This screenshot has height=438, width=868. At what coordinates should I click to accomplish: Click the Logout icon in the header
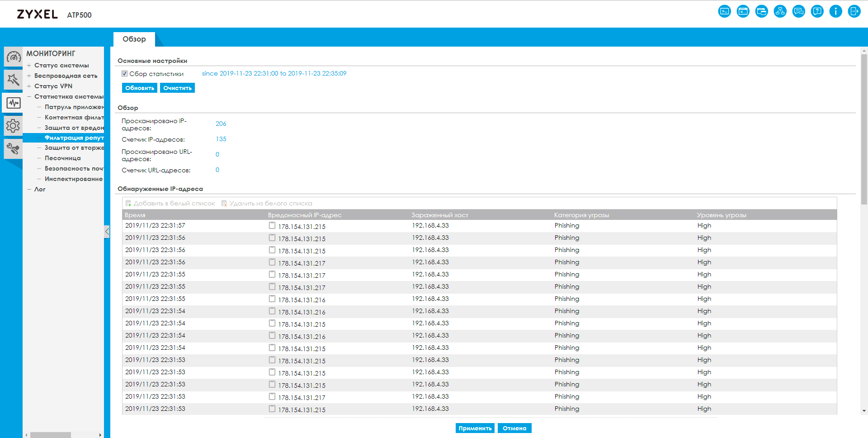854,11
